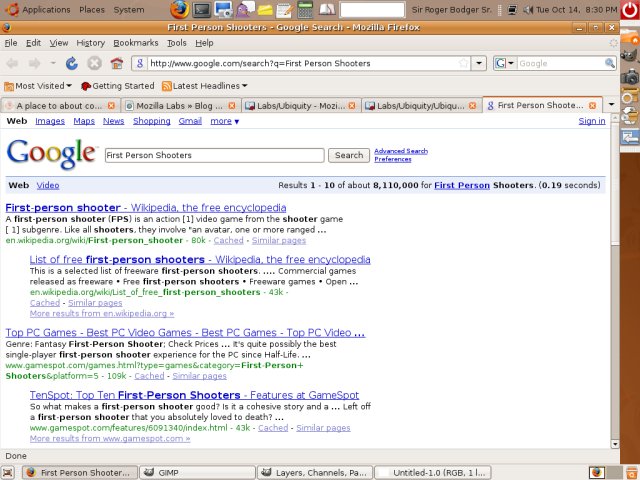Click the search magnifier in Firefox search box

pos(609,63)
